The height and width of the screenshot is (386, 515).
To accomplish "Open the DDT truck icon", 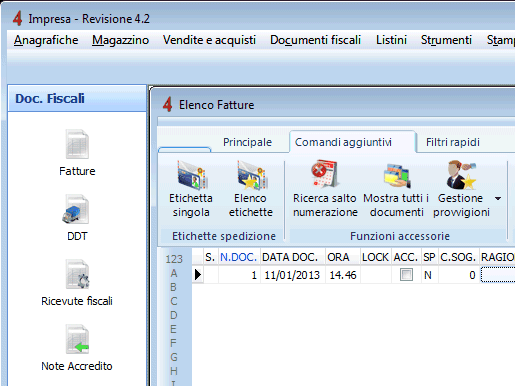I will pyautogui.click(x=77, y=210).
